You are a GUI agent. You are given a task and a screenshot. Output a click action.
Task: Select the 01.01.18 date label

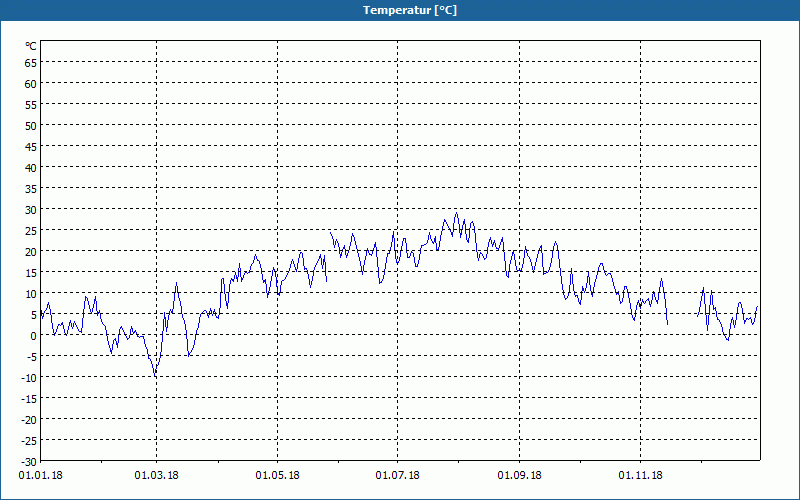click(x=40, y=476)
